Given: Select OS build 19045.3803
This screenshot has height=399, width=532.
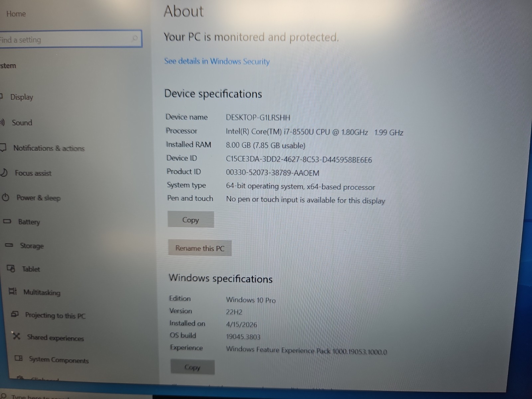Looking at the screenshot, I should [243, 337].
